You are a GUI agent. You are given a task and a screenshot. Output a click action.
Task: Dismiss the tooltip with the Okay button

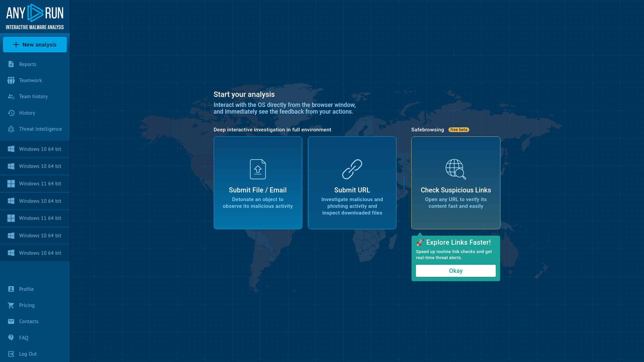pos(455,271)
